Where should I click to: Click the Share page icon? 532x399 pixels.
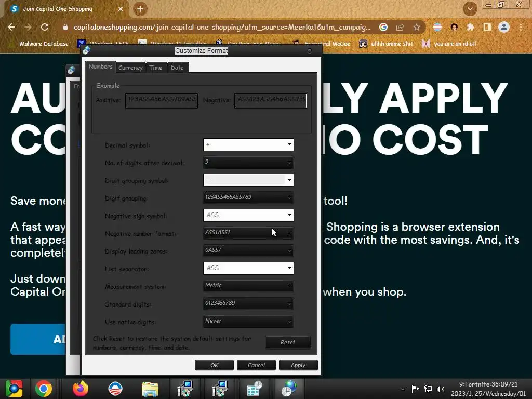point(400,27)
